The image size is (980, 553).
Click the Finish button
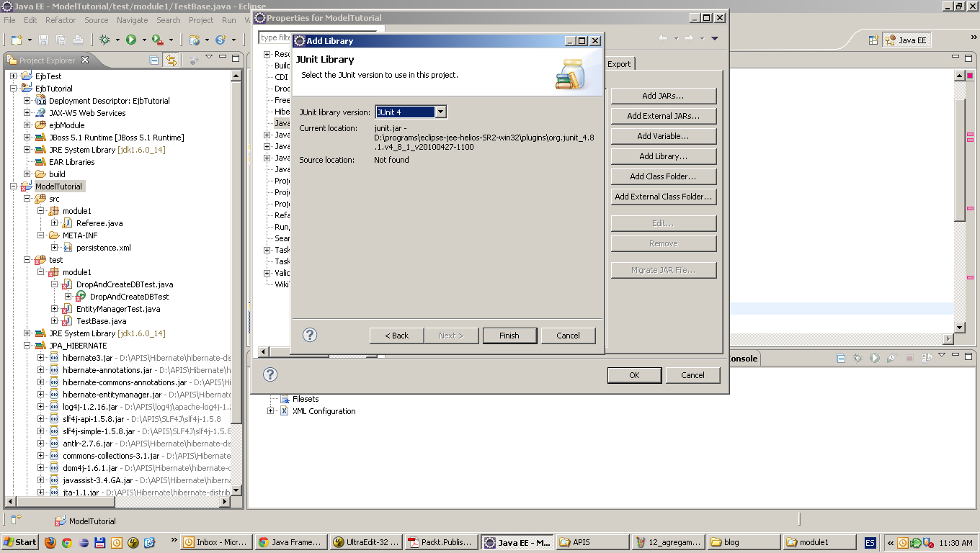(509, 336)
